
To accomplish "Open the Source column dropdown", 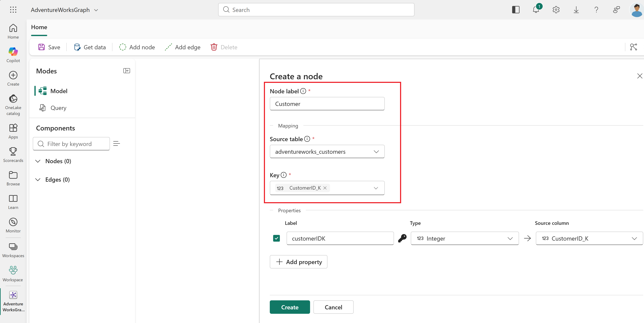I will [x=589, y=238].
